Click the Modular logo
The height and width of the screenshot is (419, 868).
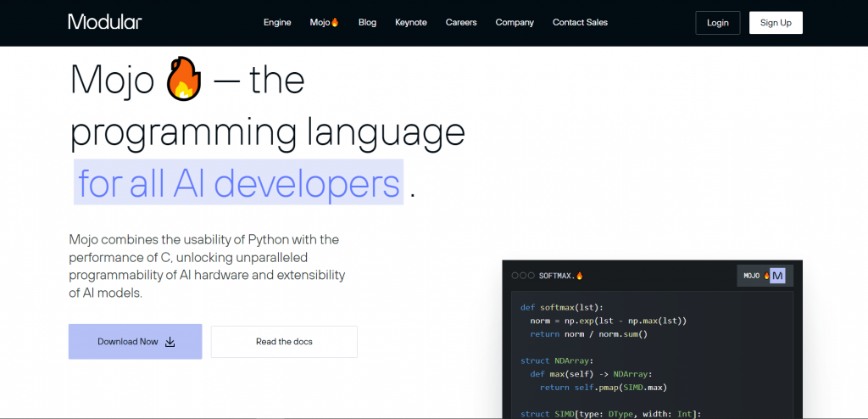(x=104, y=22)
